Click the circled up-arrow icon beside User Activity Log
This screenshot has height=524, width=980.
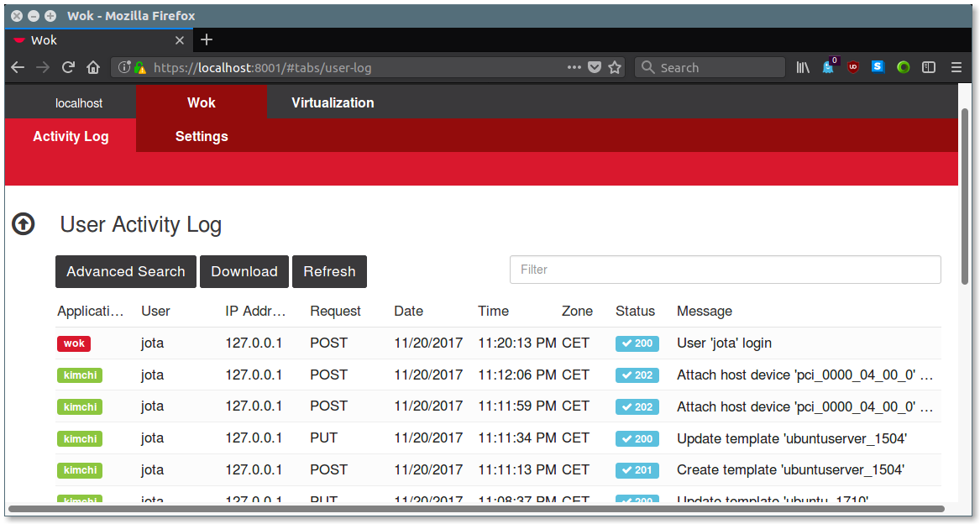tap(24, 224)
